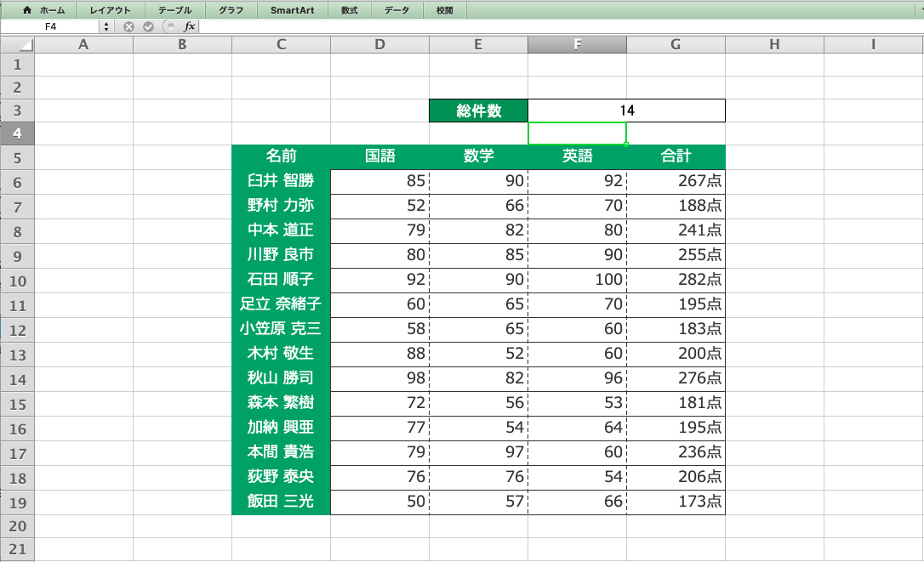The width and height of the screenshot is (924, 562).
Task: Click the total cell 267点
Action: pyautogui.click(x=676, y=181)
